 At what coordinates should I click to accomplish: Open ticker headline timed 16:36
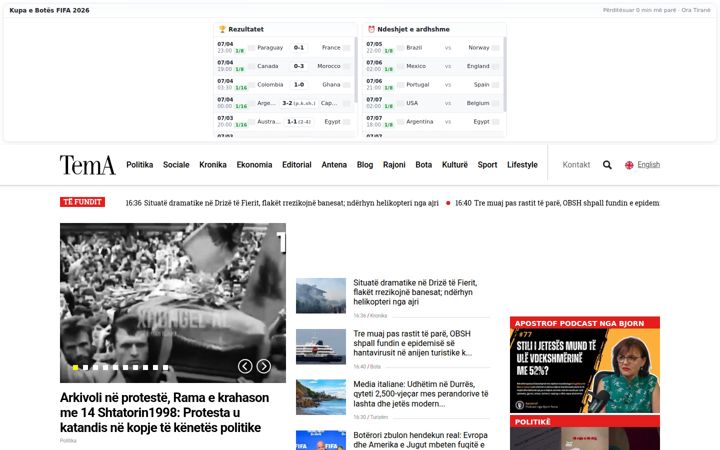coord(282,203)
